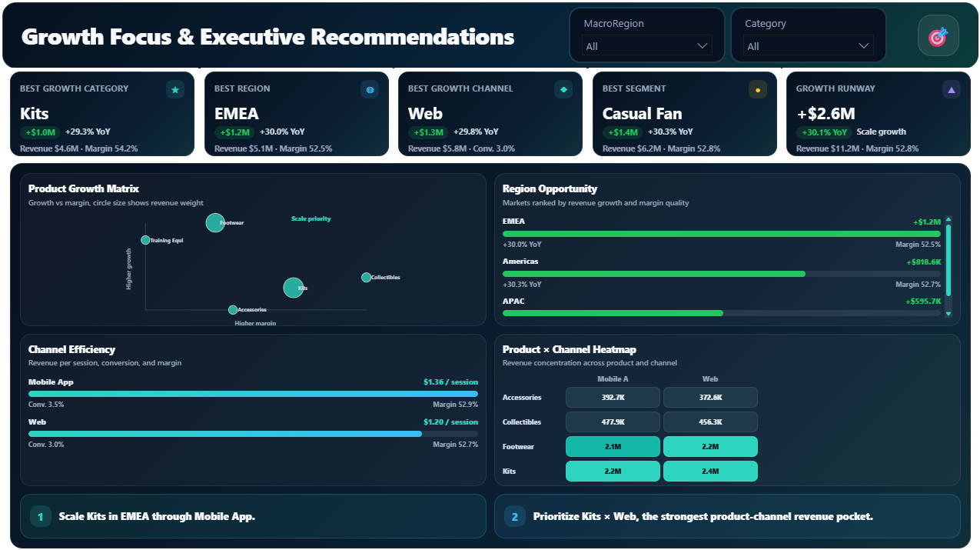The height and width of the screenshot is (550, 980).
Task: Click Collectibles Web cell 456.3K
Action: [x=710, y=422]
